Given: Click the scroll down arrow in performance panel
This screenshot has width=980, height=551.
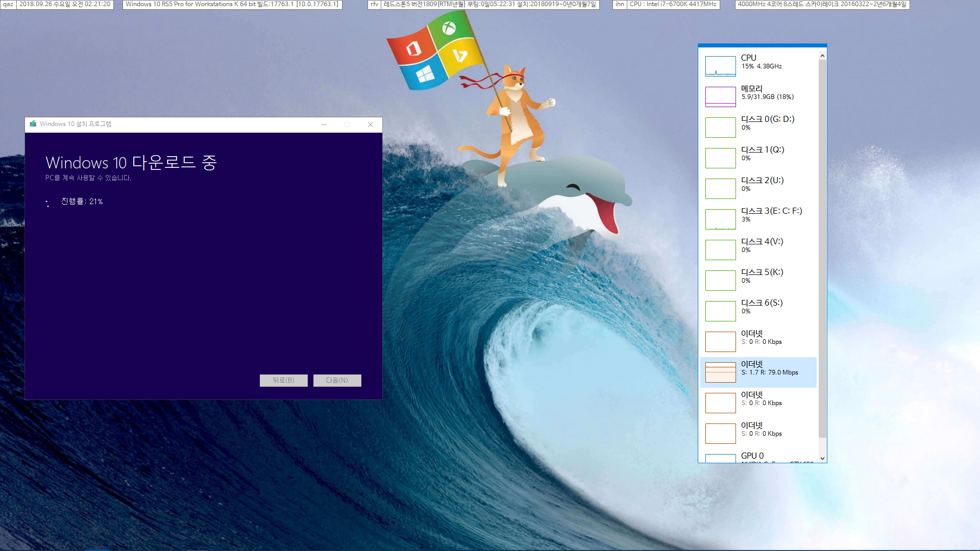Looking at the screenshot, I should (x=822, y=458).
